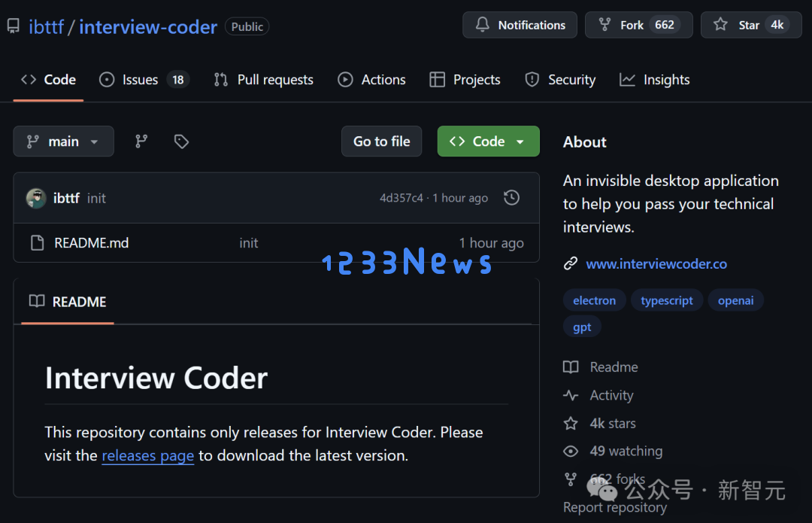Click the 1 hour ago commit timestamp

460,198
